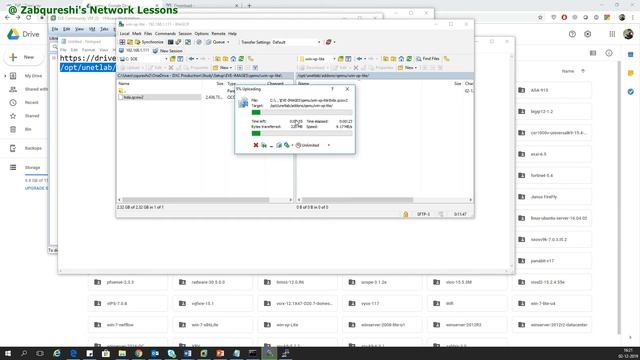
Task: Bookmark page with Chrome star icon
Action: coord(540,18)
